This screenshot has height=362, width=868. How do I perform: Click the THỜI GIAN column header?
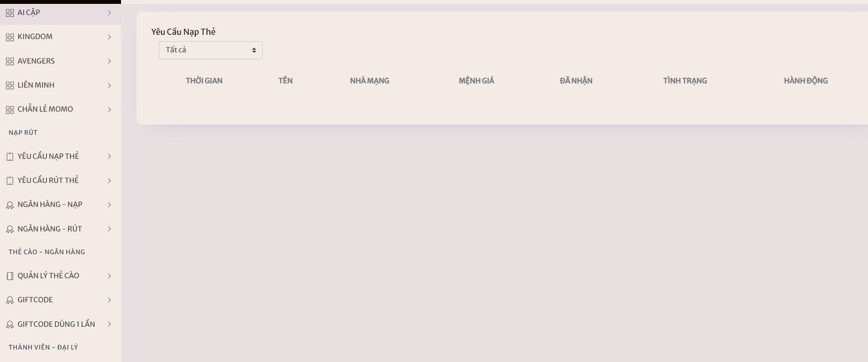click(204, 81)
